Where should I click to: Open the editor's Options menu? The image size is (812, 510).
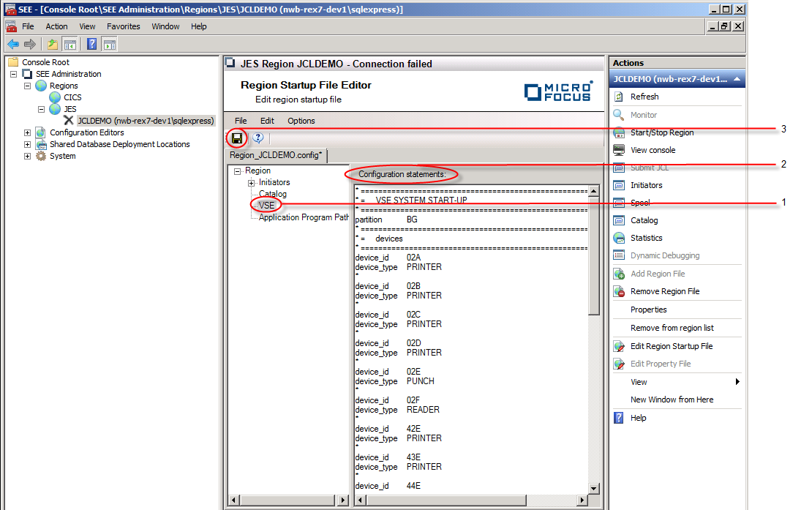click(x=301, y=121)
